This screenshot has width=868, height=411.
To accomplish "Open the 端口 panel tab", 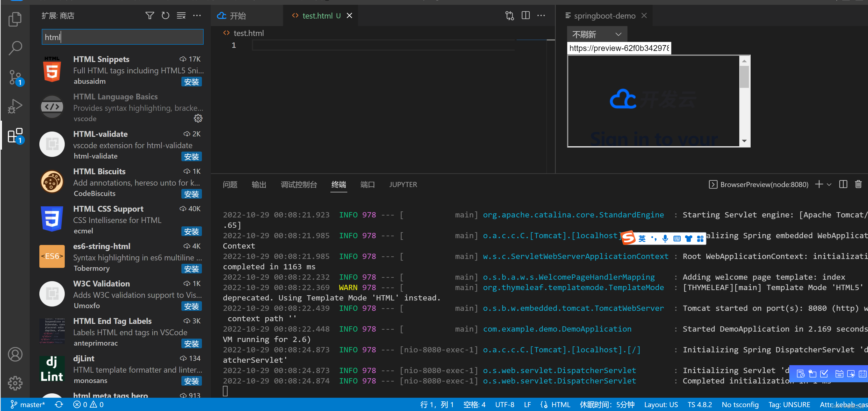I will [367, 184].
